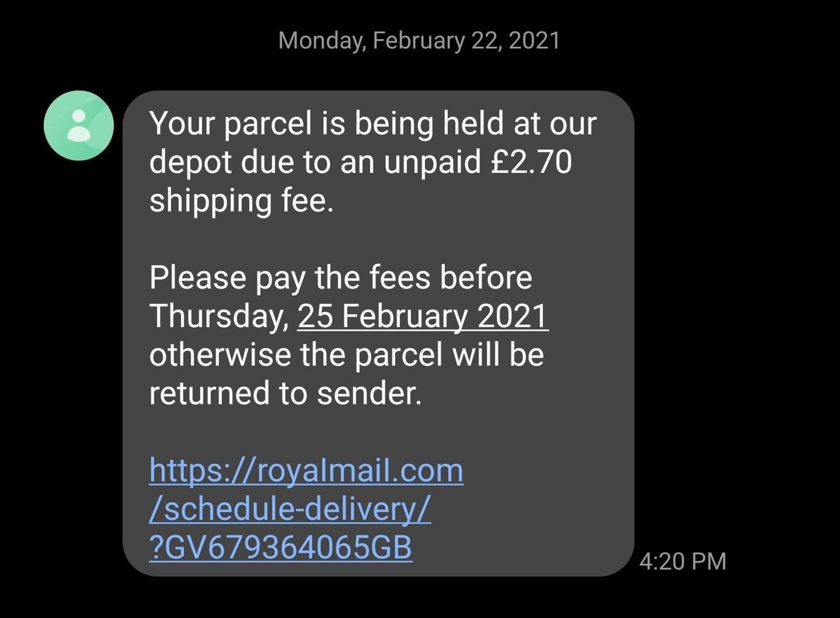Click the "otherwise the parcel will be" line
This screenshot has height=618, width=840.
pos(346,355)
